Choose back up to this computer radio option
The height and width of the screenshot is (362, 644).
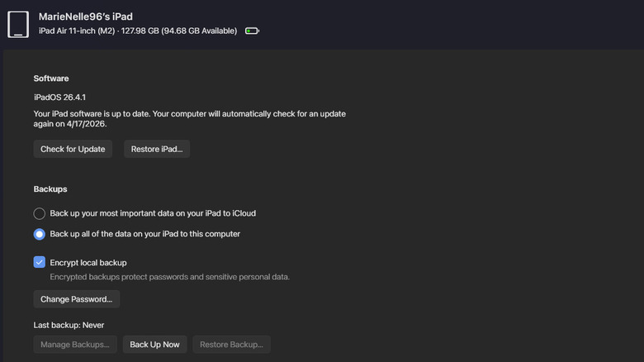(40, 234)
